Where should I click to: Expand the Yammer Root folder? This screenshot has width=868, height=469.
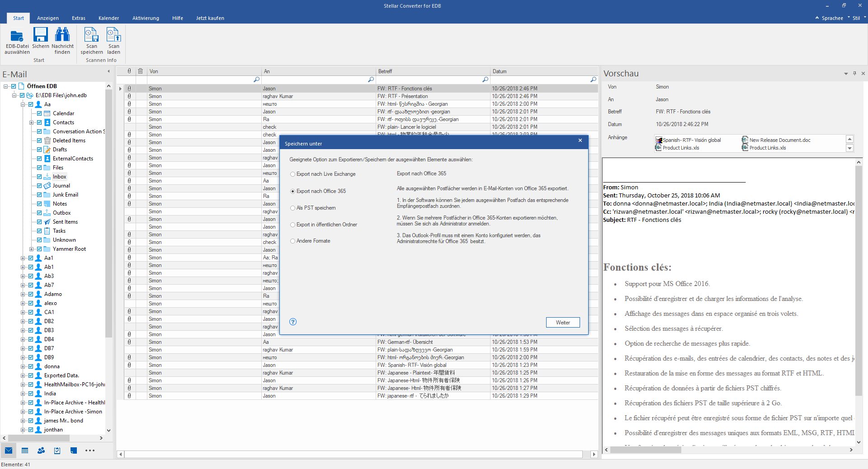point(31,249)
